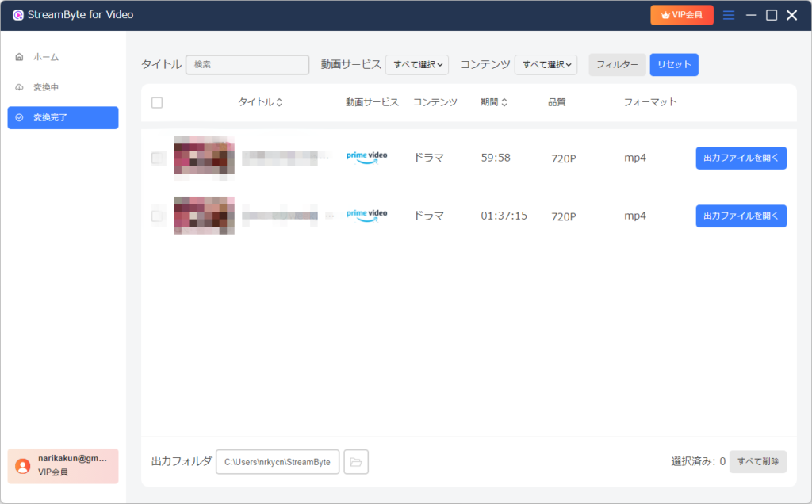Check the second video row checkbox
Viewport: 812px width, 504px height.
pos(157,216)
